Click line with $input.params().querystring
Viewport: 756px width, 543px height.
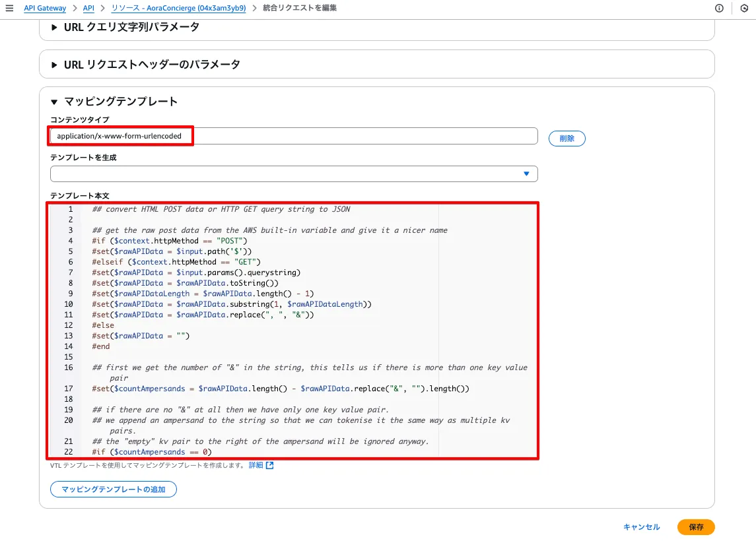[196, 272]
